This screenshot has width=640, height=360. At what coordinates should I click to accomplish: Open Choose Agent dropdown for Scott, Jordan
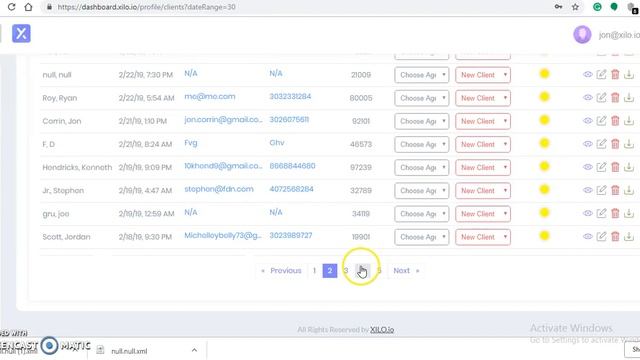422,237
